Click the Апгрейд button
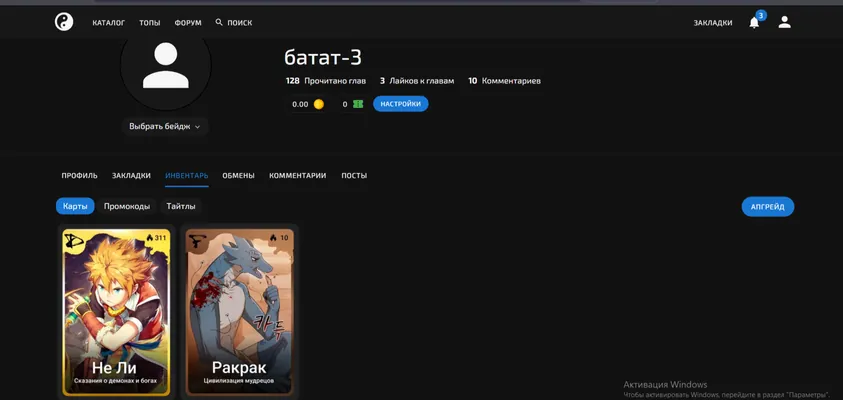Image resolution: width=843 pixels, height=400 pixels. (768, 206)
